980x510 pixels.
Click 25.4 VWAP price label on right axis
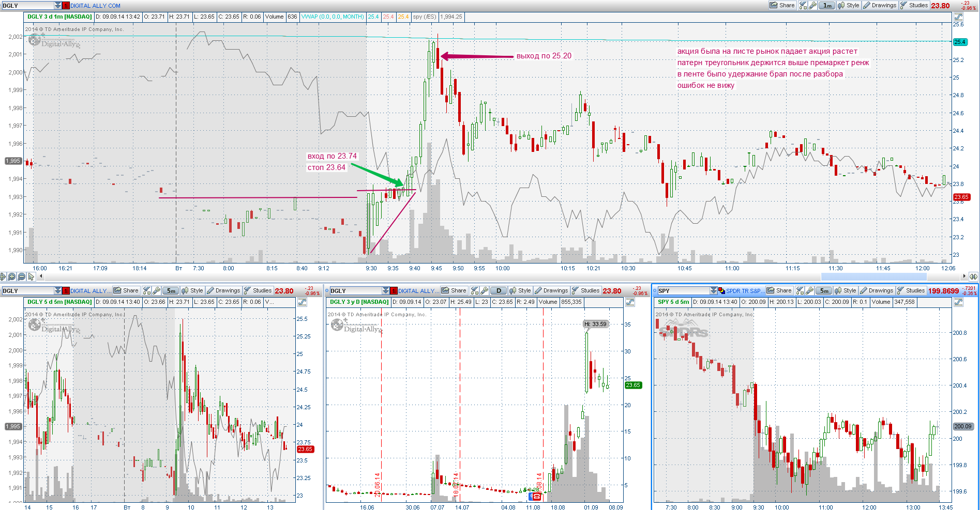tap(959, 42)
